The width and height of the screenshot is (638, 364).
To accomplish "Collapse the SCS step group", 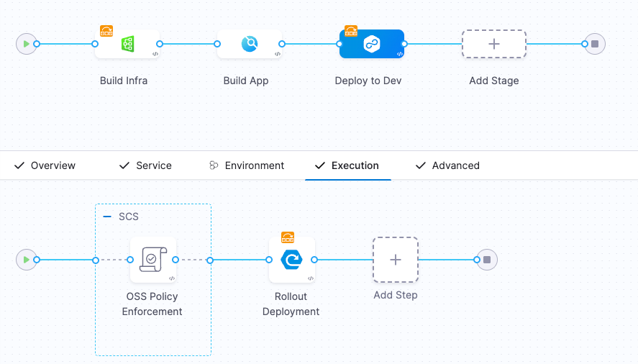I will pyautogui.click(x=107, y=217).
